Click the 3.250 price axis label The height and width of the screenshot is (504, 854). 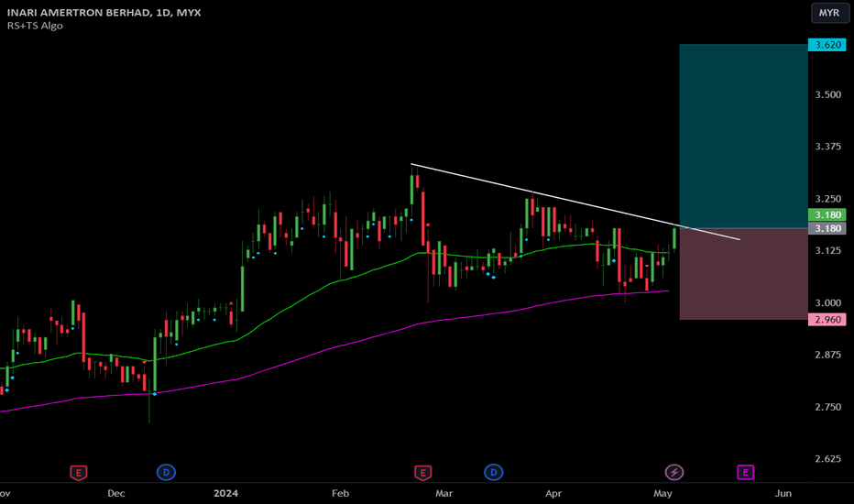[x=827, y=199]
